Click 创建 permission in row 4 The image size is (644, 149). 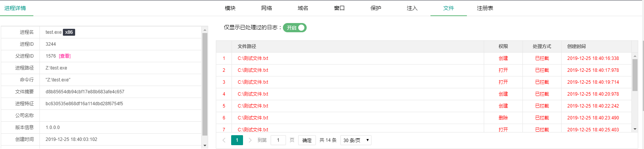[503, 94]
